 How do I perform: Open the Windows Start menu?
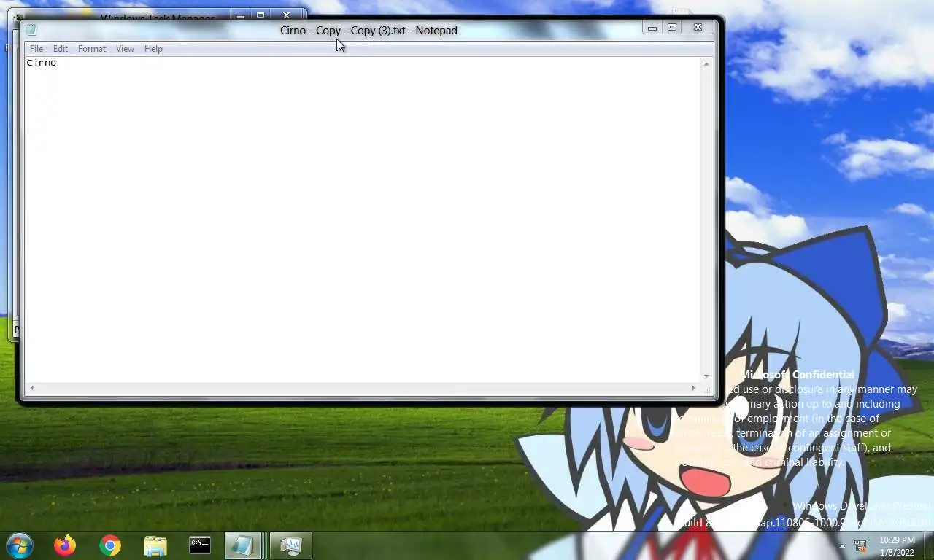20,545
